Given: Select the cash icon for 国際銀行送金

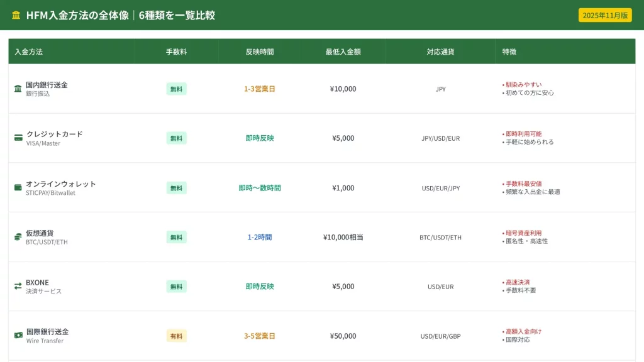Looking at the screenshot, I should [18, 336].
